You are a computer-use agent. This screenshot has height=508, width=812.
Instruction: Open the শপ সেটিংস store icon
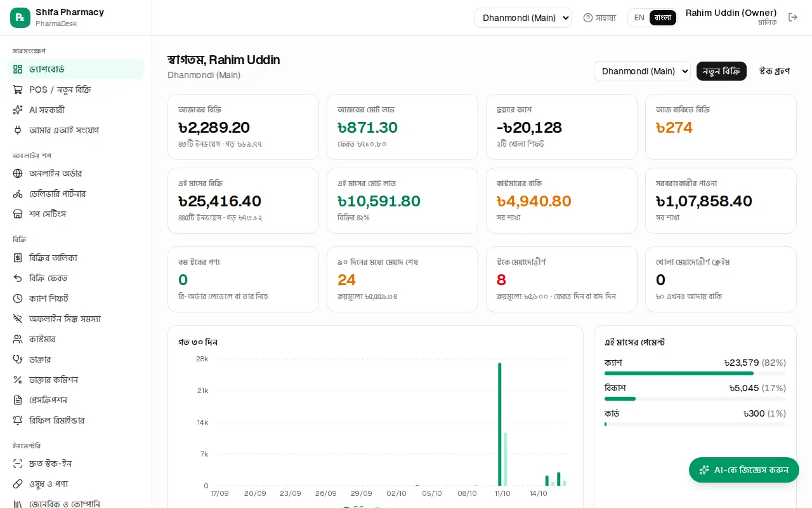[x=18, y=214]
